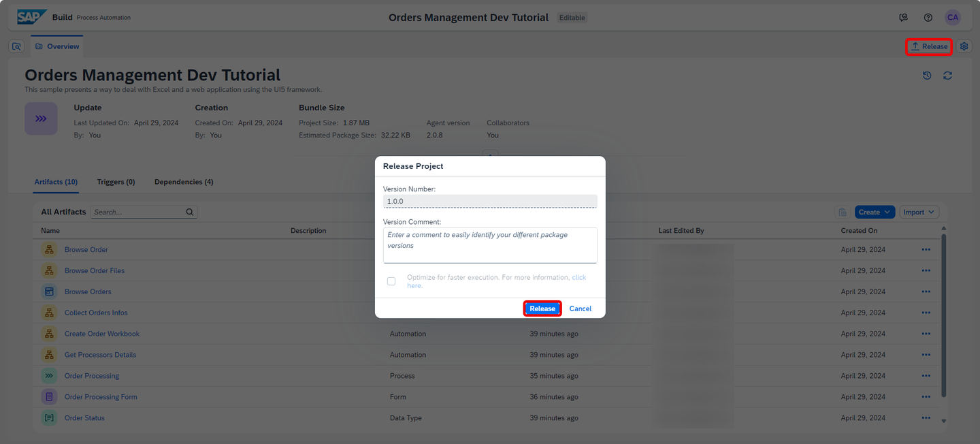Open more options for Order Status row

click(x=926, y=419)
